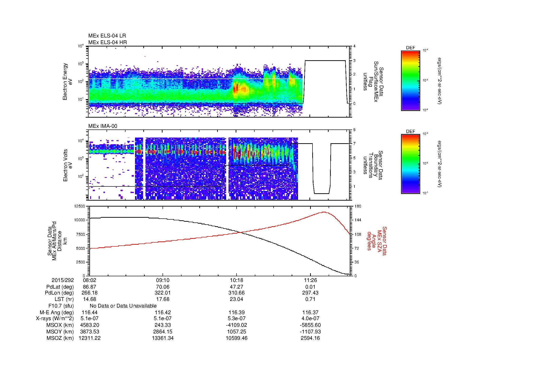Click the PdLon value '297.43'

click(x=310, y=293)
